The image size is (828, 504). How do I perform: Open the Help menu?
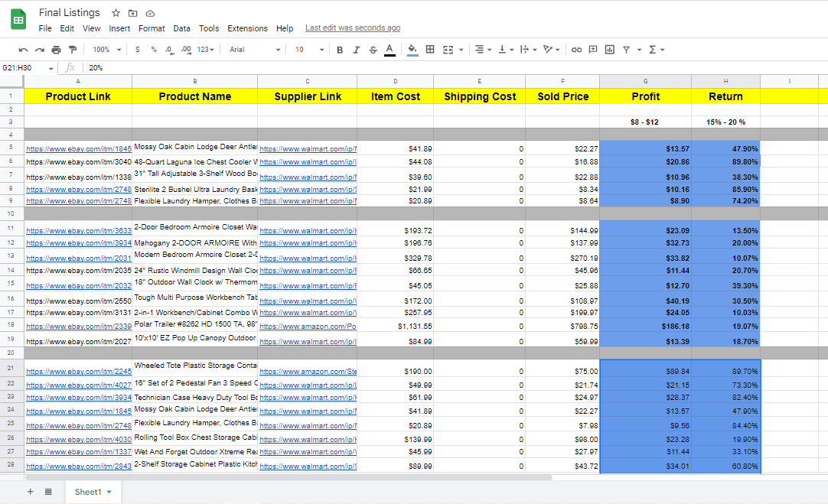284,28
